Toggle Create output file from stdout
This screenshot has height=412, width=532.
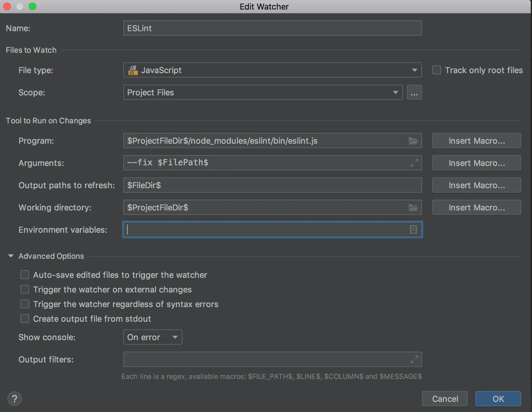25,319
